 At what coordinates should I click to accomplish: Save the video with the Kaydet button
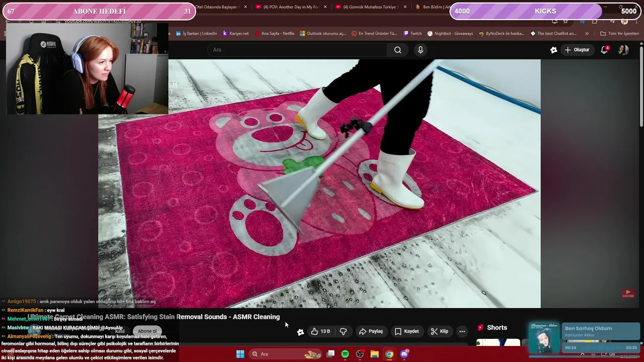[x=407, y=331]
